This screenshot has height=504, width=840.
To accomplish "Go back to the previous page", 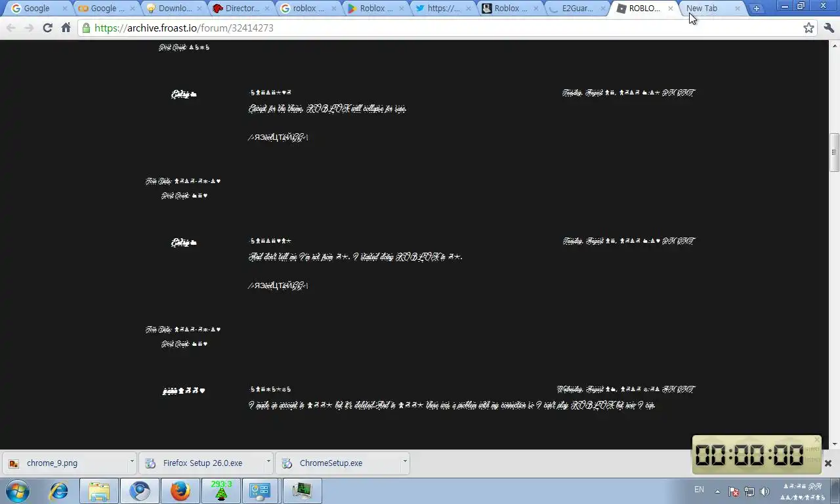I will (x=11, y=28).
